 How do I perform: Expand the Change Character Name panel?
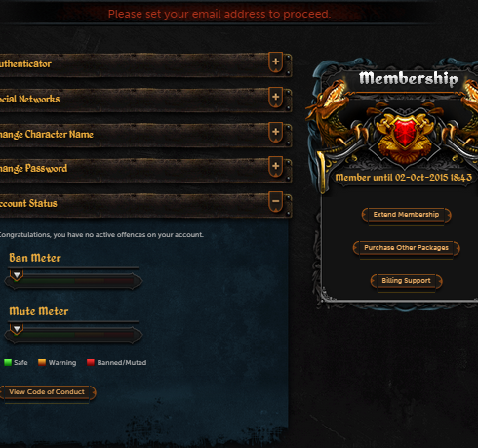[x=275, y=132]
